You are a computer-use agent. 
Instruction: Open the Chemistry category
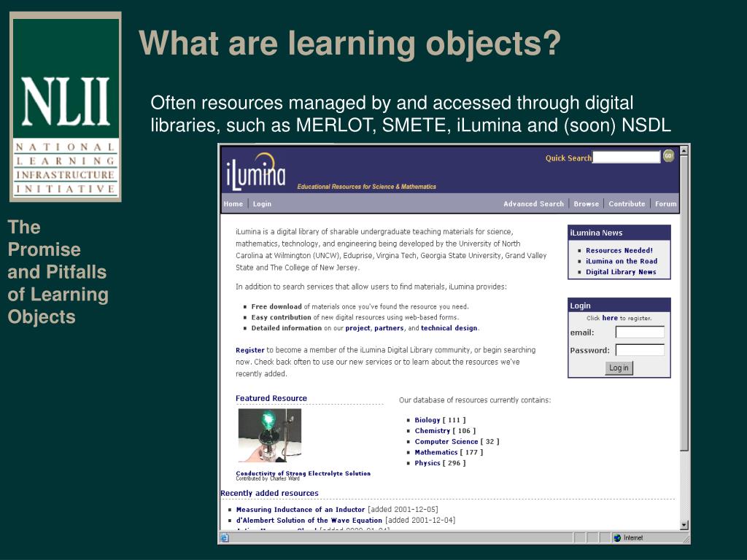pyautogui.click(x=432, y=430)
